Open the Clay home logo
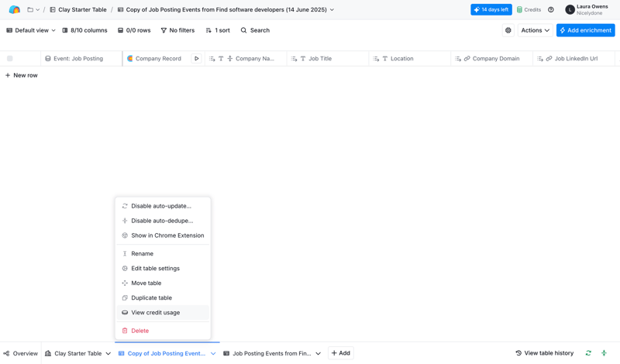This screenshot has height=364, width=620. pos(15,9)
